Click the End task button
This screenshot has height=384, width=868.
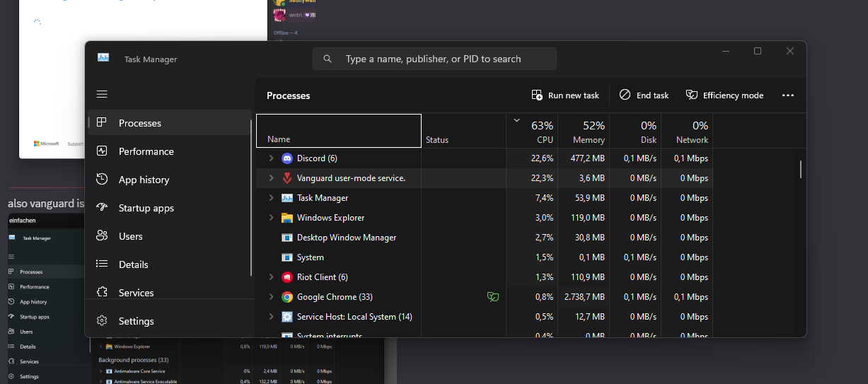pos(644,95)
